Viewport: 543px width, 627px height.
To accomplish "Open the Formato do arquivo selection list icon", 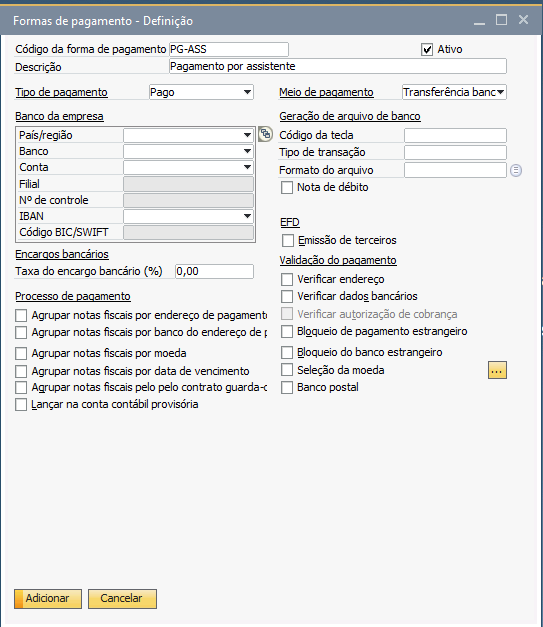I will tap(516, 171).
